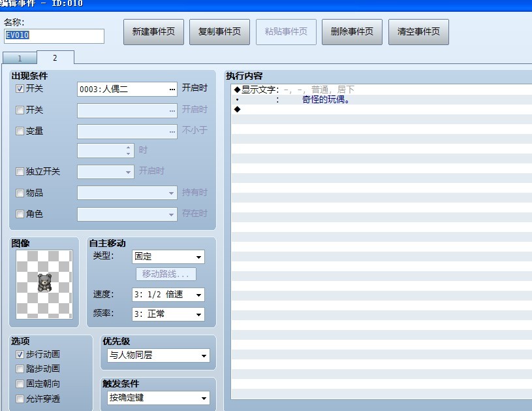Open the 优先级 dropdown 与人物同层

159,355
